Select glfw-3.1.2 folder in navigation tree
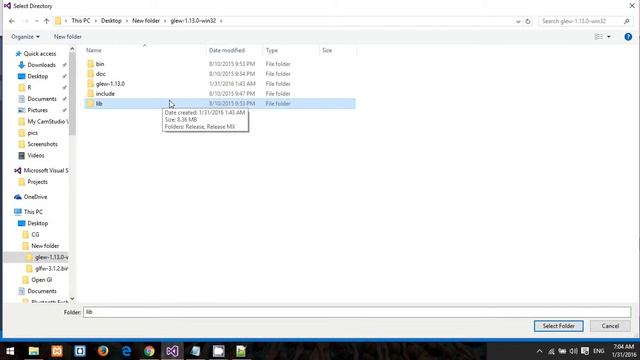Viewport: 640px width, 360px height. [51, 269]
